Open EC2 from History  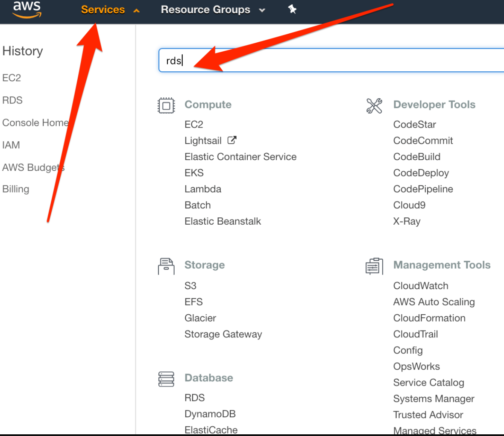(12, 78)
